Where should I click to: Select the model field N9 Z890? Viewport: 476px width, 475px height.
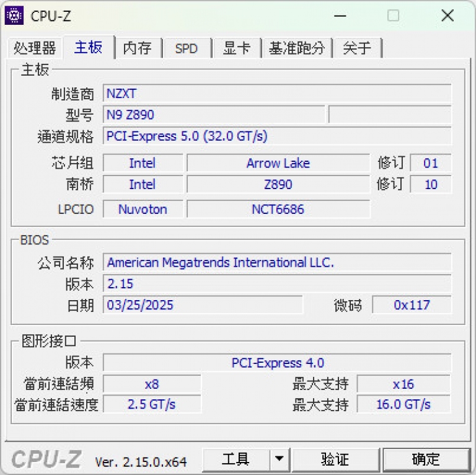[x=214, y=115]
